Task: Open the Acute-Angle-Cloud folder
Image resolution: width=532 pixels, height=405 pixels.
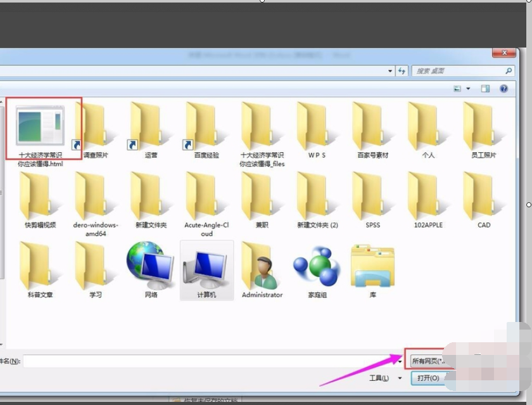Action: [x=206, y=204]
